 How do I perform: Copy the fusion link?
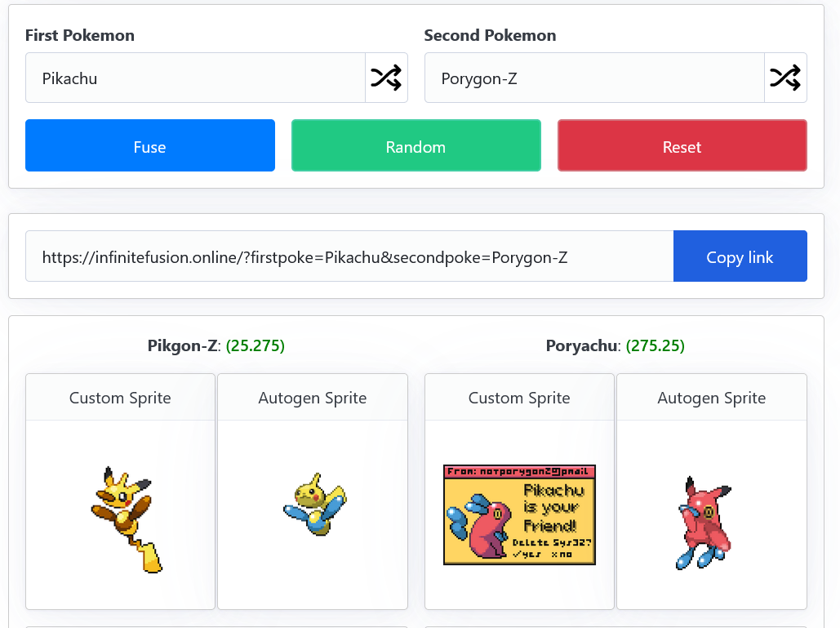click(740, 256)
